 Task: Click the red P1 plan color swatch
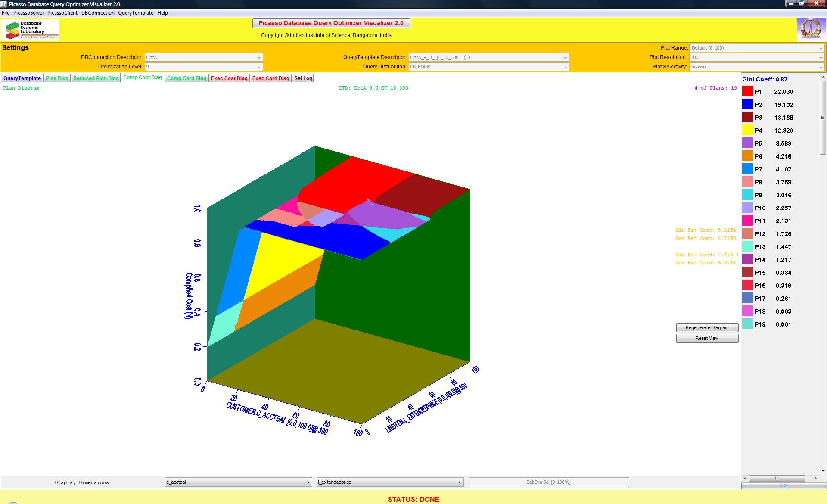pos(747,91)
